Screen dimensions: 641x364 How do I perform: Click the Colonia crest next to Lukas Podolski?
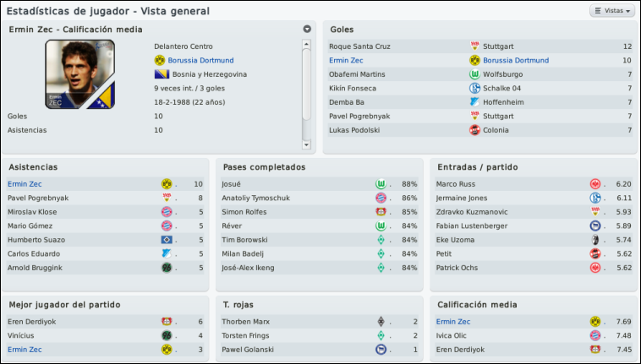pyautogui.click(x=474, y=130)
